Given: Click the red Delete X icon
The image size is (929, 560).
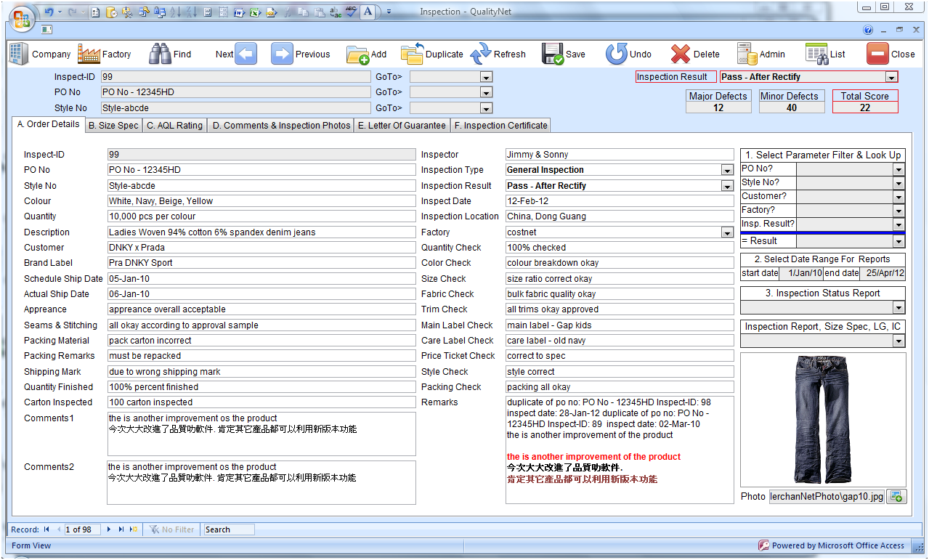Looking at the screenshot, I should 681,54.
